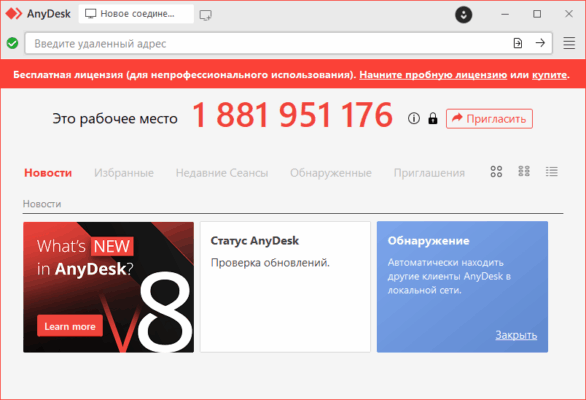Screen dimensions: 586x400
Task: Switch to large tiles view
Action: pyautogui.click(x=496, y=172)
